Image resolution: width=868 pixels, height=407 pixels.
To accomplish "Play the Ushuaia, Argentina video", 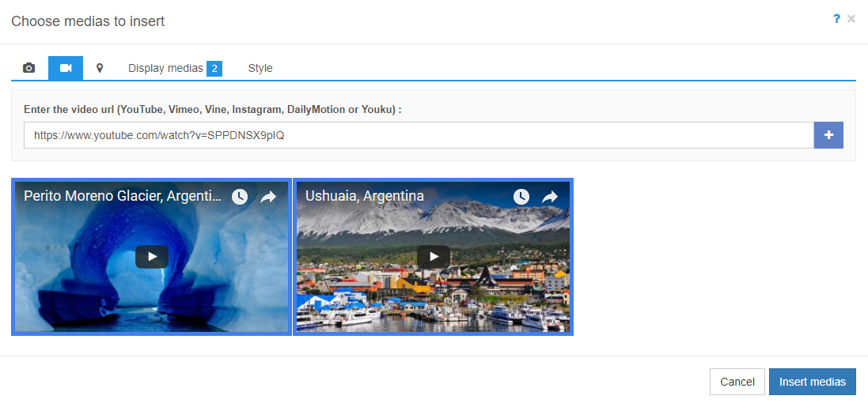I will coord(434,257).
